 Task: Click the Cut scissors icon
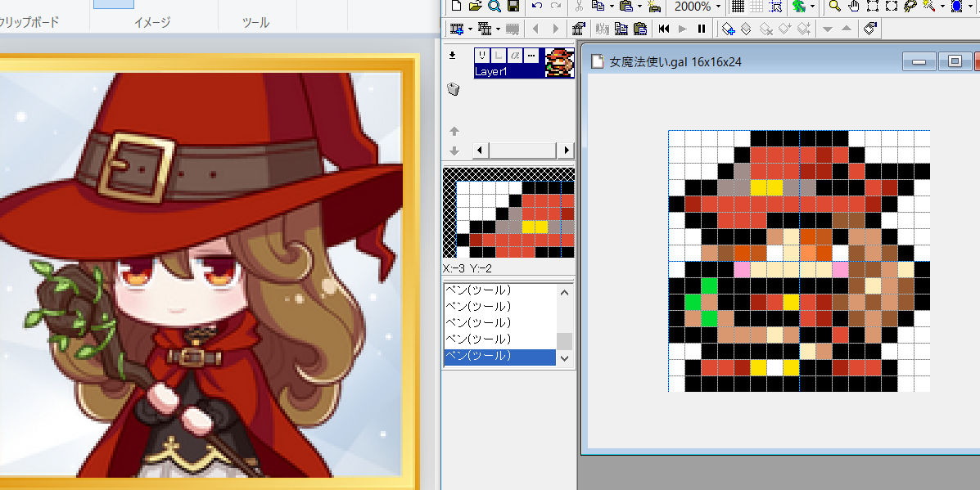[x=579, y=7]
